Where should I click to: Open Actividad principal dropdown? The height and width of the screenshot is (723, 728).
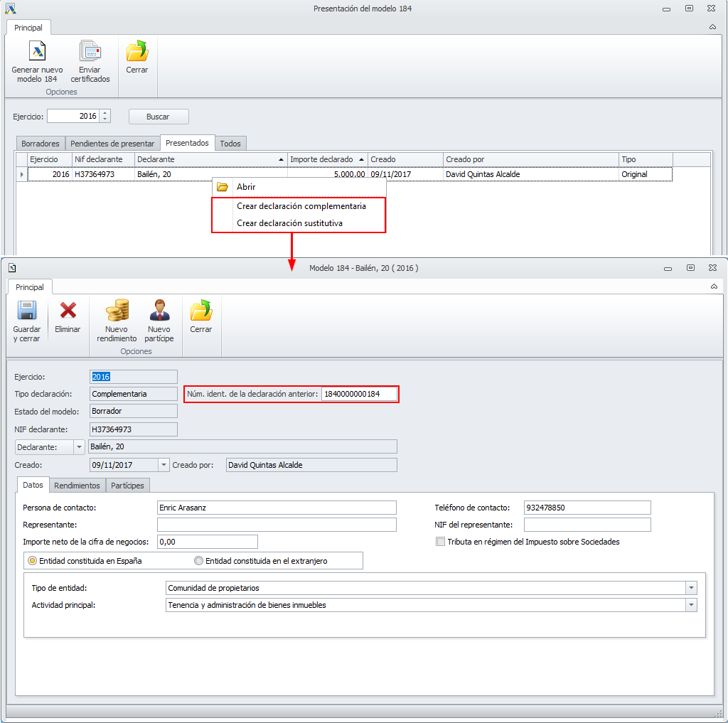691,605
